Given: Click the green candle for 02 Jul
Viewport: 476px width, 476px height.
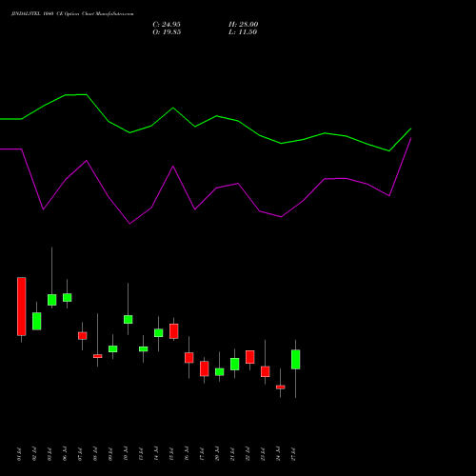Looking at the screenshot, I should coord(37,321).
